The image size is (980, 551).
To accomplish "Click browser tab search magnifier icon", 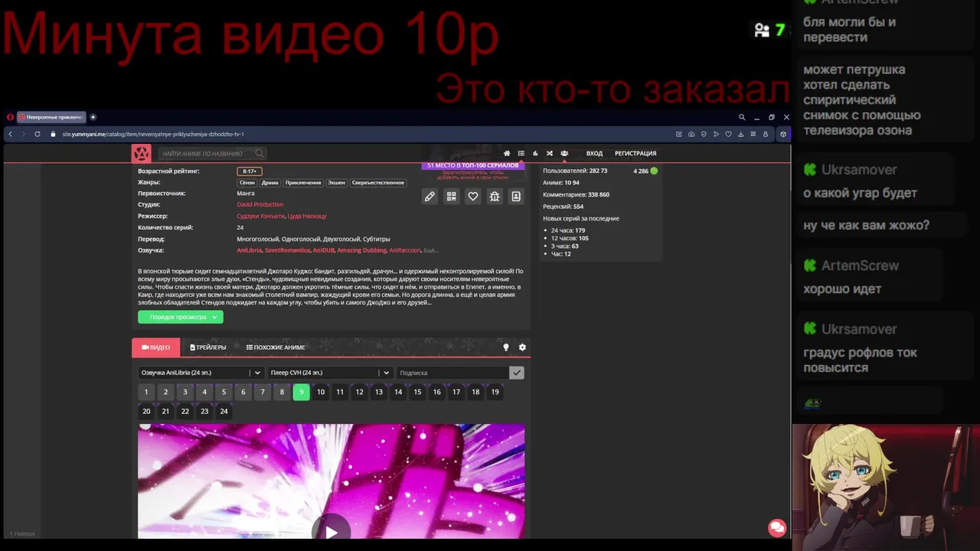I will pos(742,117).
